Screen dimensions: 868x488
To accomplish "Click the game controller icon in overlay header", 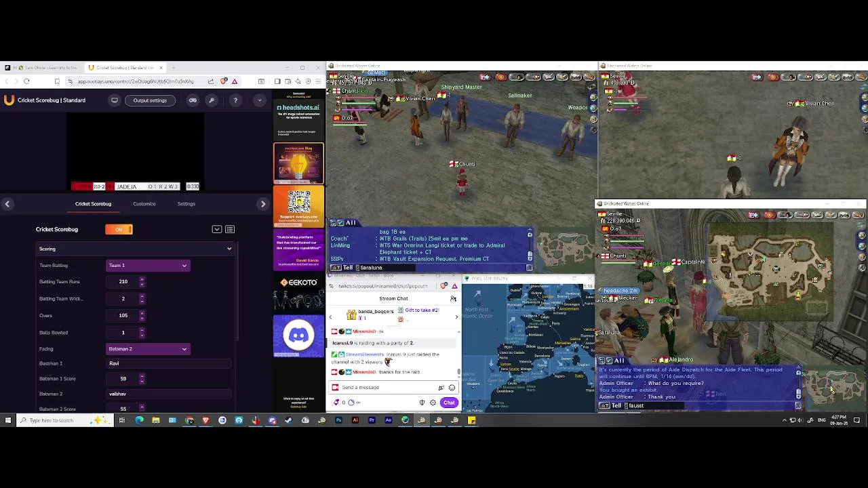I will pyautogui.click(x=193, y=100).
